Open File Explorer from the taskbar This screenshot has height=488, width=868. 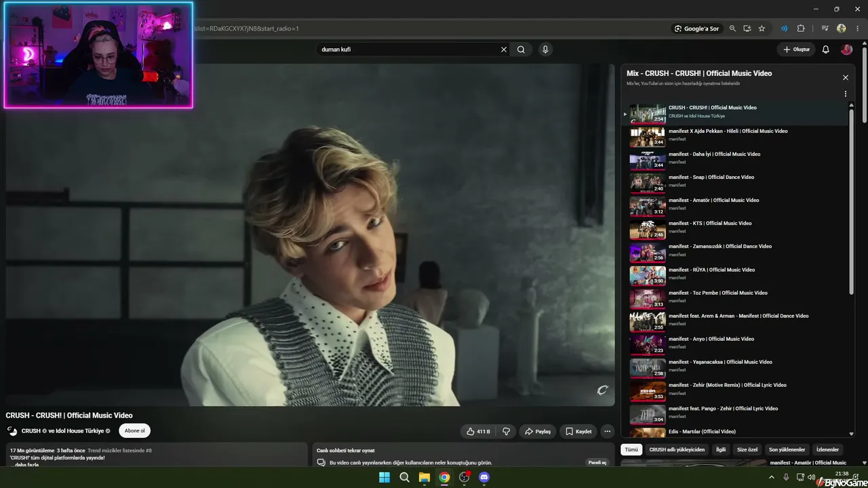tap(424, 477)
